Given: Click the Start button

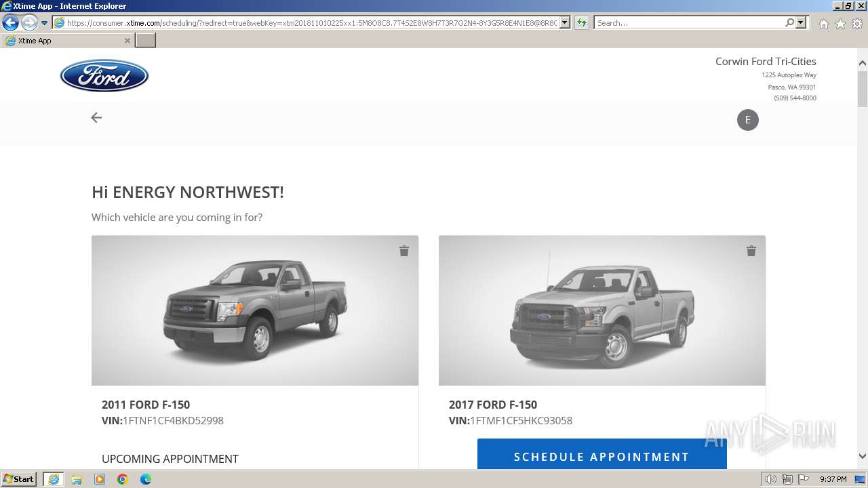Looking at the screenshot, I should pos(19,479).
